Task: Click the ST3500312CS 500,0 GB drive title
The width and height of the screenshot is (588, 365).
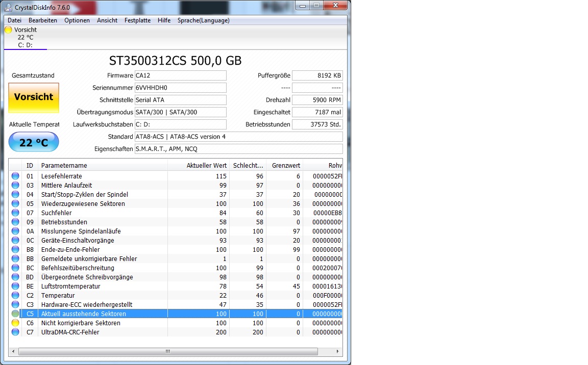Action: coord(175,61)
